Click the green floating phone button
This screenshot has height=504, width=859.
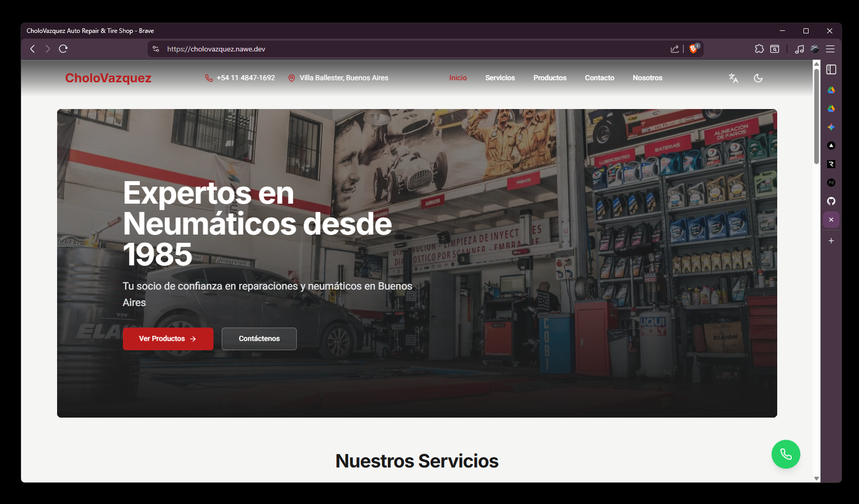pyautogui.click(x=785, y=454)
